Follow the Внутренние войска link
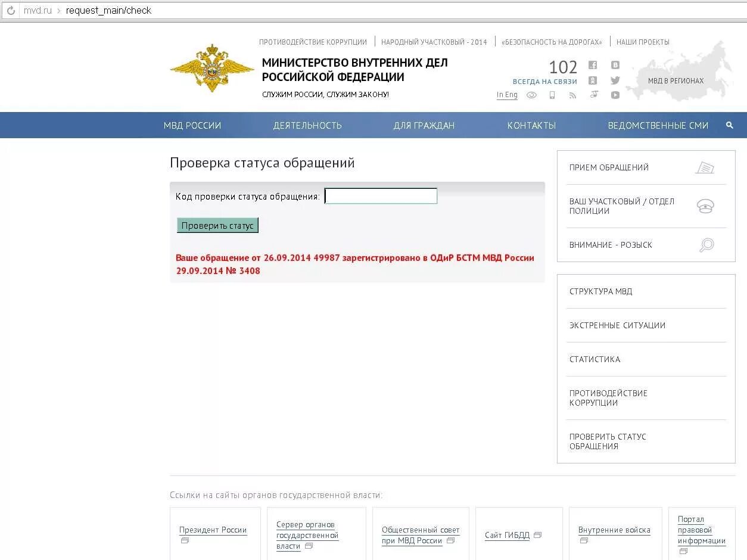Viewport: 747px width, 560px height. point(614,530)
